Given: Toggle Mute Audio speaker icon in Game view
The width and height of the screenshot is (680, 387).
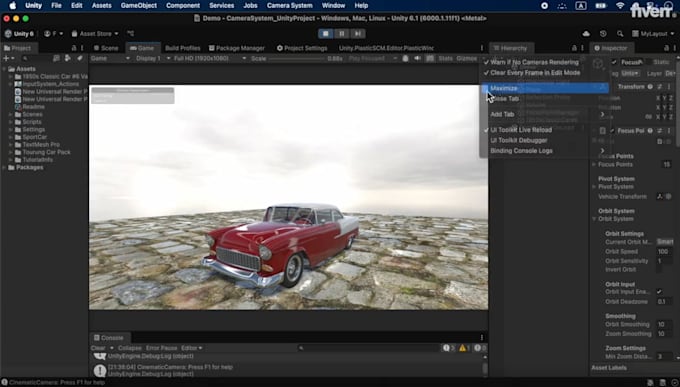Looking at the screenshot, I should click(x=417, y=58).
